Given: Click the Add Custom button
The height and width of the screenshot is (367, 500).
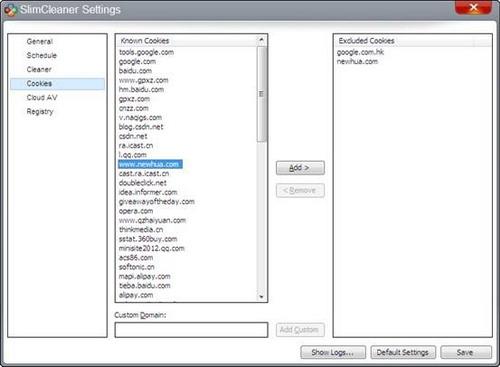Looking at the screenshot, I should pyautogui.click(x=300, y=330).
